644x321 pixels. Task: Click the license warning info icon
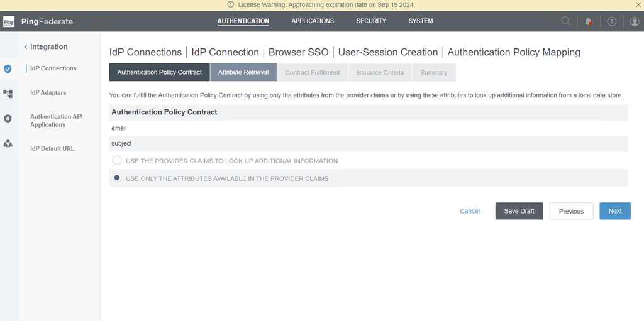click(x=230, y=5)
